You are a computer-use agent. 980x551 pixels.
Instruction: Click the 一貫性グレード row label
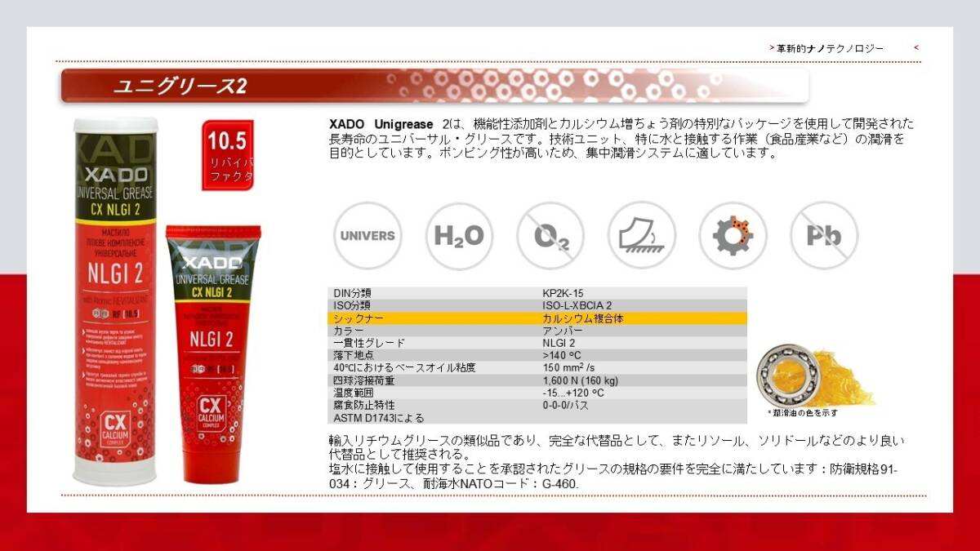point(369,343)
